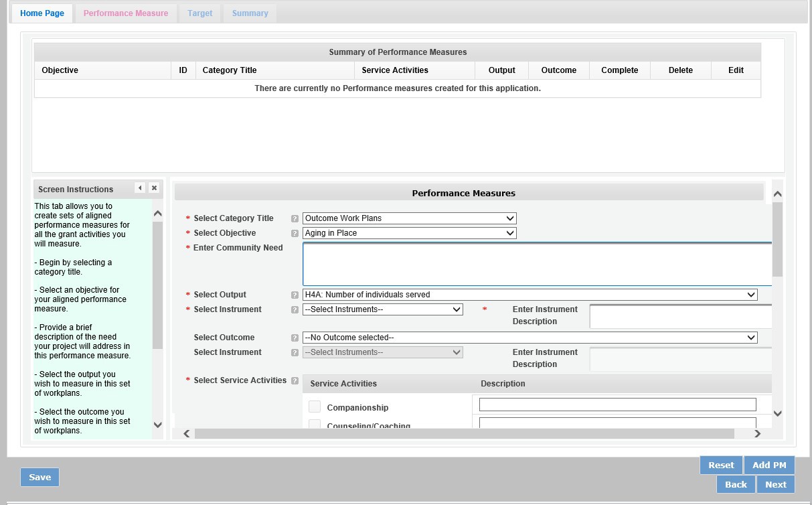The image size is (812, 505).
Task: Click help icon beside Select Output
Action: [x=295, y=295]
